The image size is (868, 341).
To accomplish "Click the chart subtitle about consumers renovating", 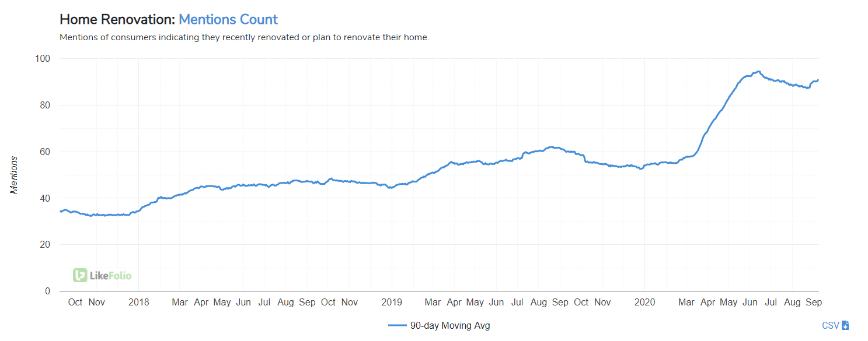I will [x=245, y=37].
